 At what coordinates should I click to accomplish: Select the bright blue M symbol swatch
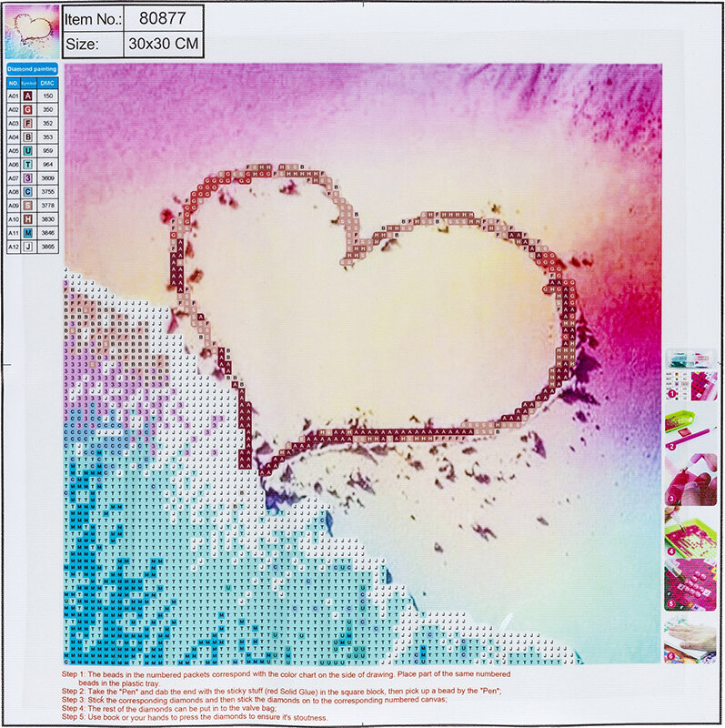pos(28,232)
